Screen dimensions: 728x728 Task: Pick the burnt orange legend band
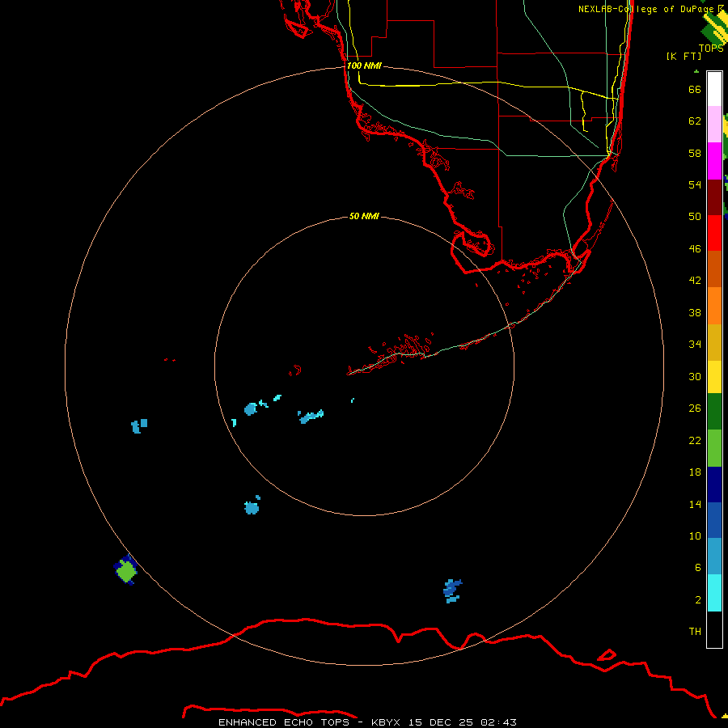click(x=714, y=269)
